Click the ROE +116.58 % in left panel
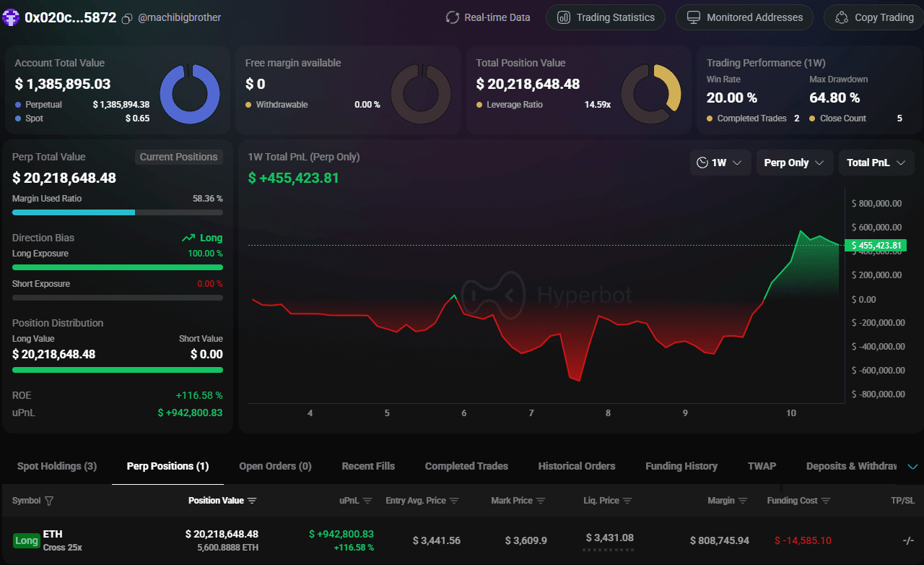 (199, 395)
